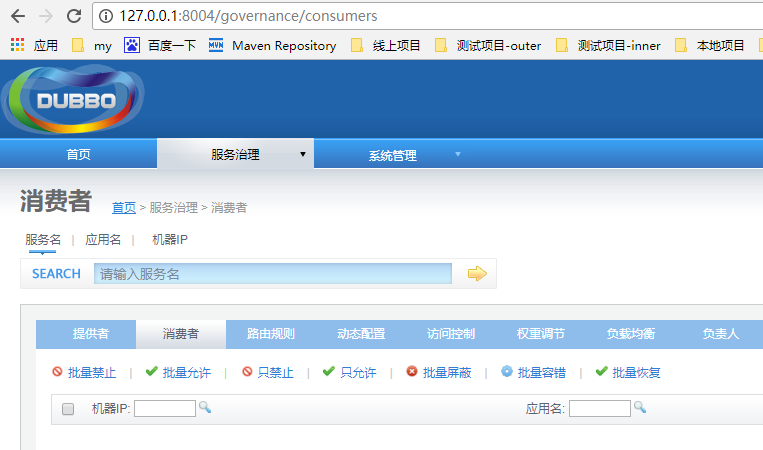Focus the 机器IP filter input
The image size is (763, 450).
165,408
